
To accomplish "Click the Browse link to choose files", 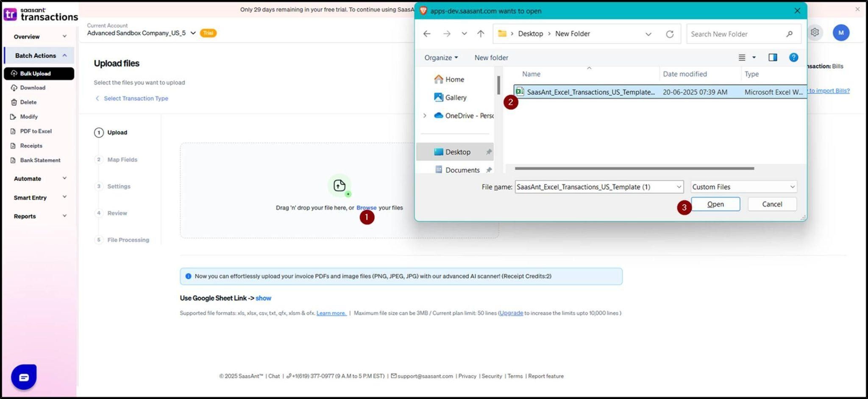I will [366, 208].
